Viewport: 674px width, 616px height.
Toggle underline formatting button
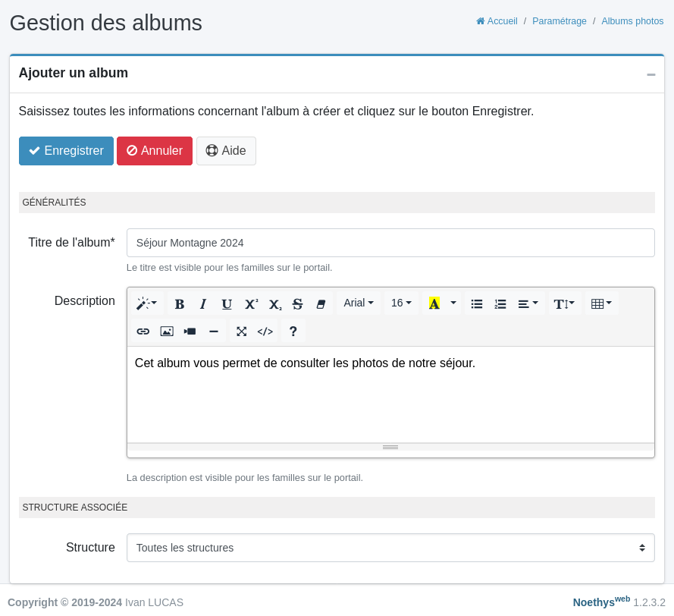(x=227, y=303)
